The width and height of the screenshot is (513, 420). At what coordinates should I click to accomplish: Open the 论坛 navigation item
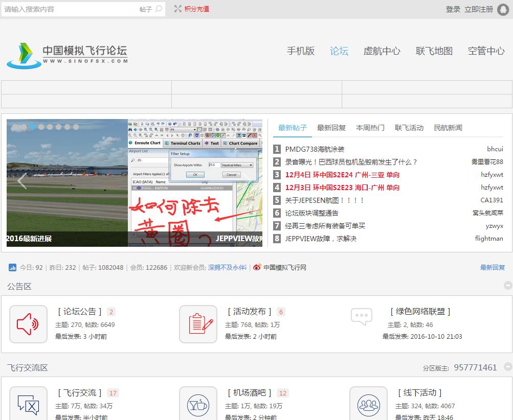[x=339, y=51]
